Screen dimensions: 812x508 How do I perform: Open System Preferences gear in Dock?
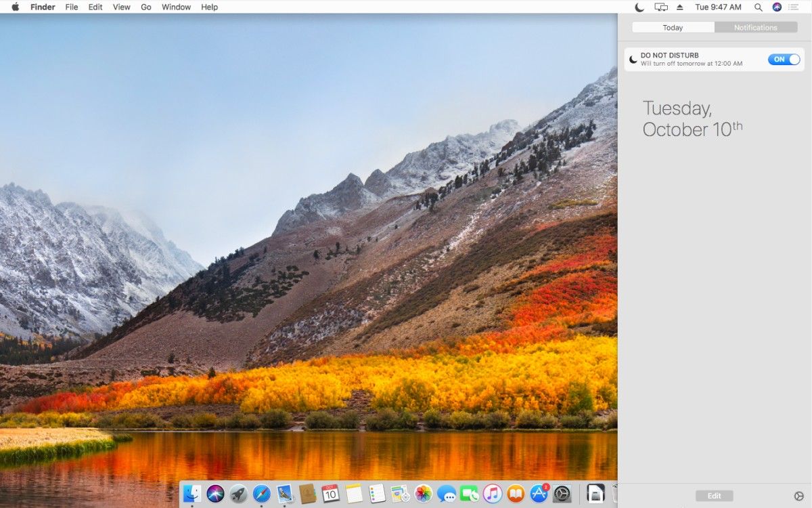(x=562, y=494)
